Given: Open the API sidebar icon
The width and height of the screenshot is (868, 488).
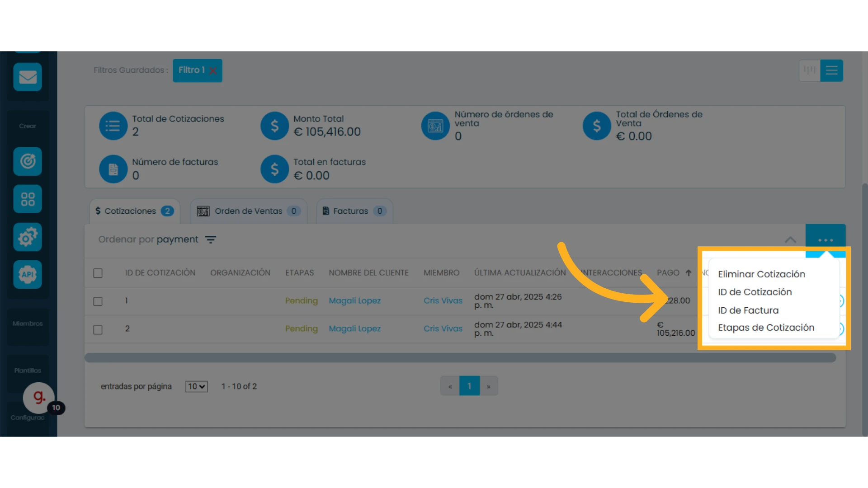Looking at the screenshot, I should pos(28,274).
